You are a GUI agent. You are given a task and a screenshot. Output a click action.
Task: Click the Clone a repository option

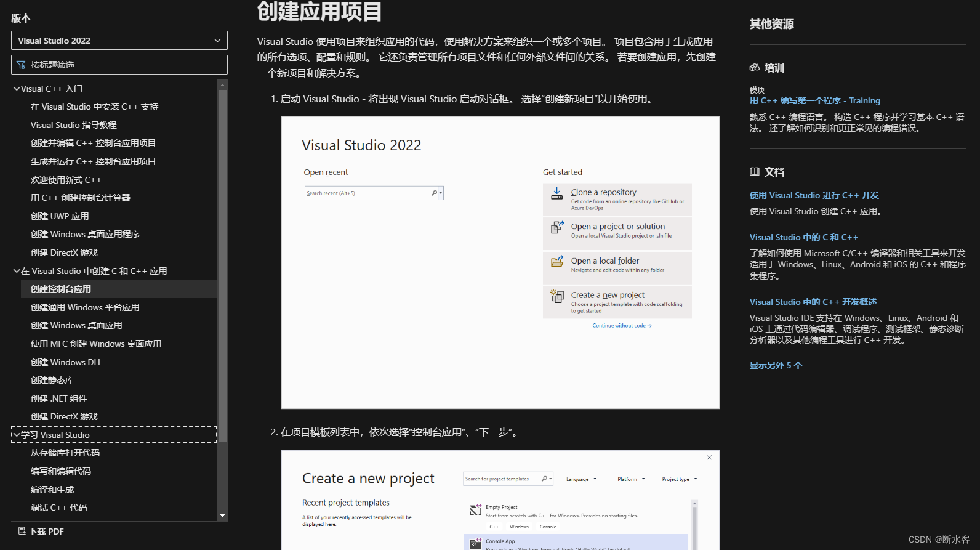617,200
